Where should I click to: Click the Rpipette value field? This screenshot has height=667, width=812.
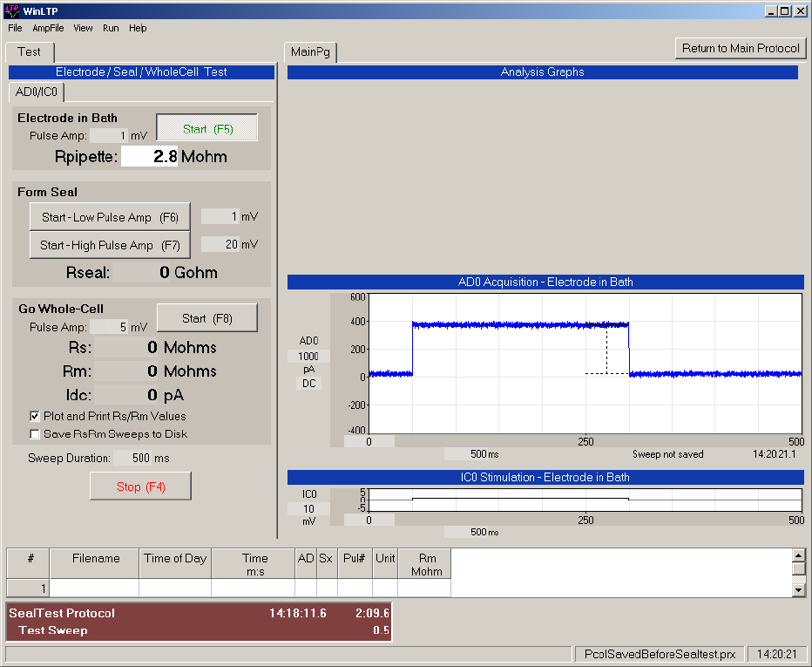pos(149,157)
